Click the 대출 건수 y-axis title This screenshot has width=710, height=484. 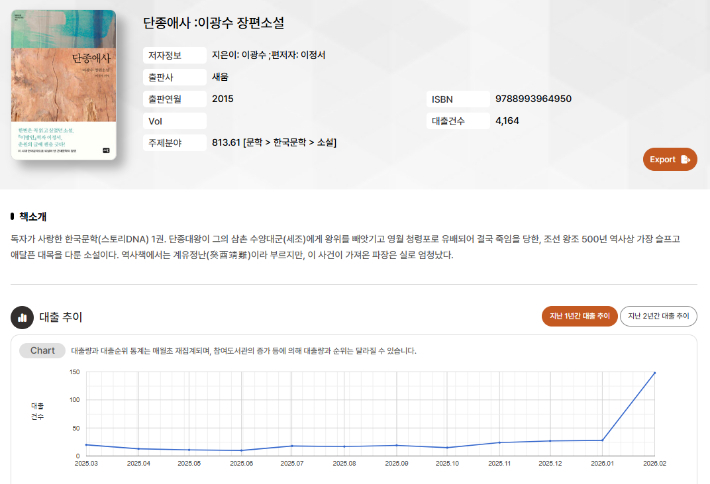point(38,411)
